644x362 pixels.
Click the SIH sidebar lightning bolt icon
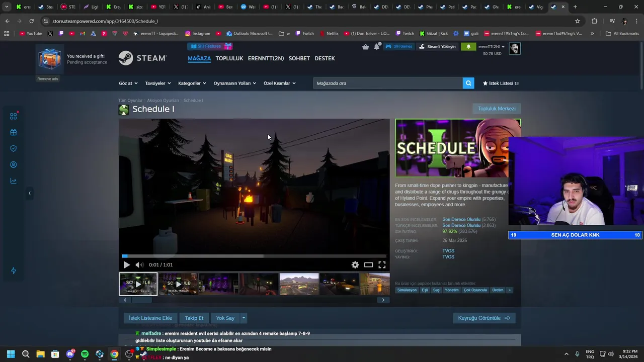click(14, 270)
